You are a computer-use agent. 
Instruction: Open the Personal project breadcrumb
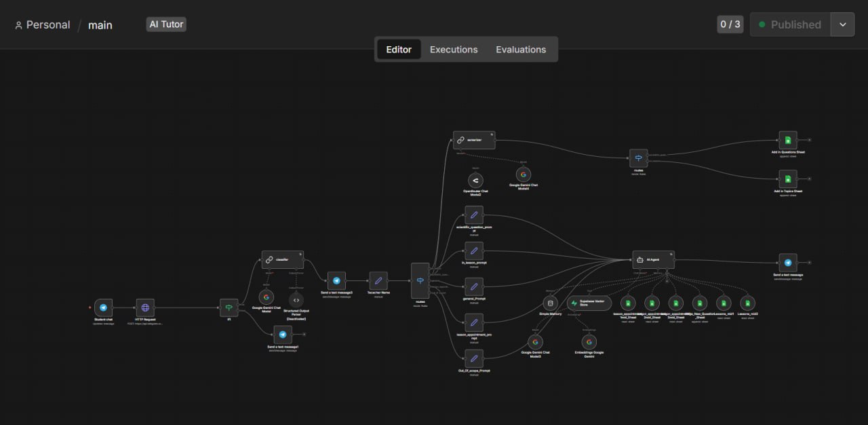[42, 25]
